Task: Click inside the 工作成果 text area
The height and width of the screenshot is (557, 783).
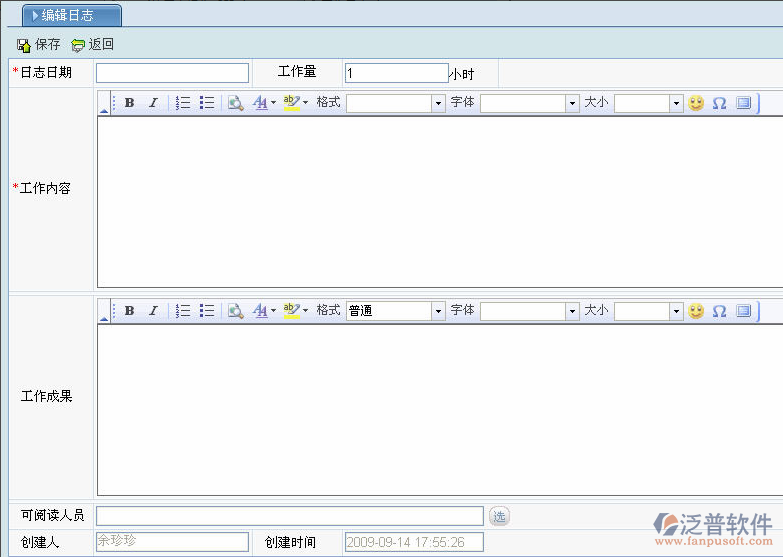Action: 440,410
